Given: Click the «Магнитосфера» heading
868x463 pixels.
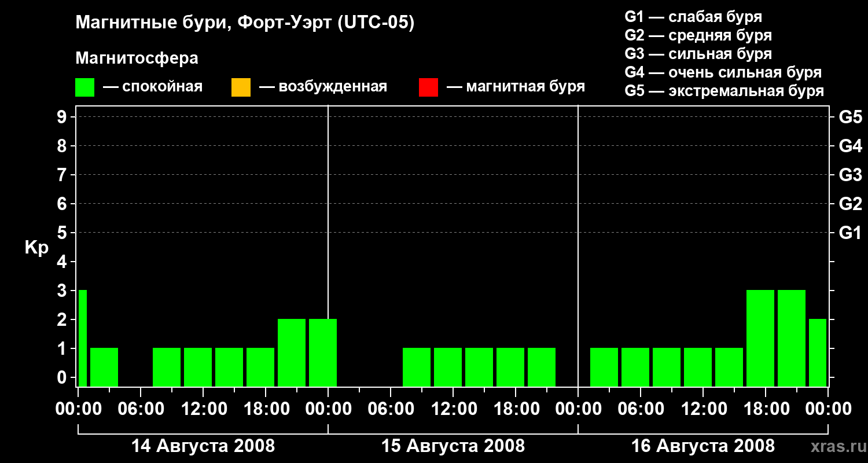Looking at the screenshot, I should click(137, 58).
